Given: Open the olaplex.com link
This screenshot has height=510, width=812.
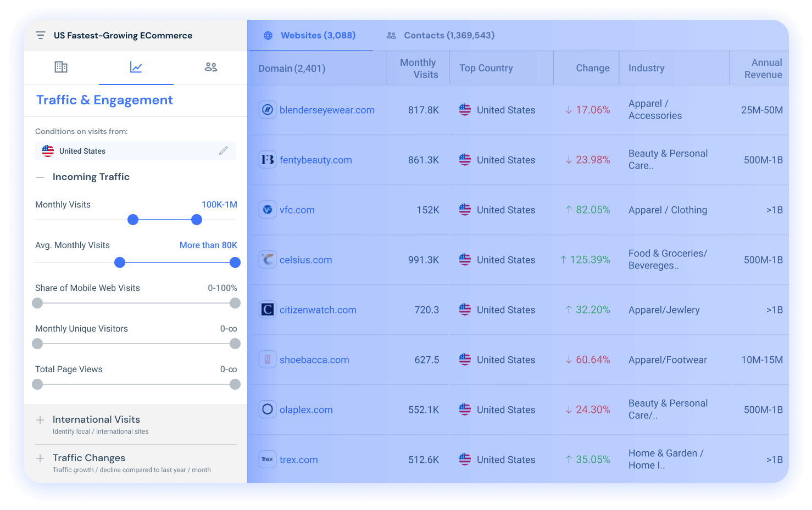Looking at the screenshot, I should tap(306, 410).
